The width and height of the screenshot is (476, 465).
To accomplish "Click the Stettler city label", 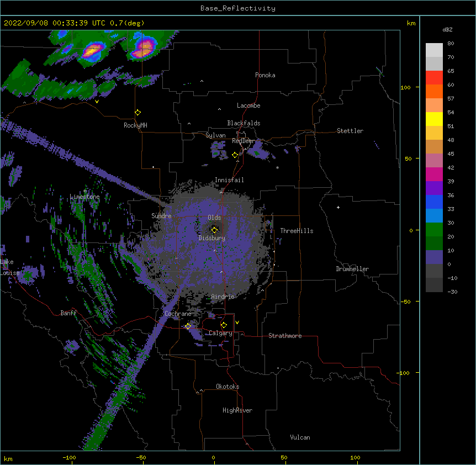I will tap(350, 131).
